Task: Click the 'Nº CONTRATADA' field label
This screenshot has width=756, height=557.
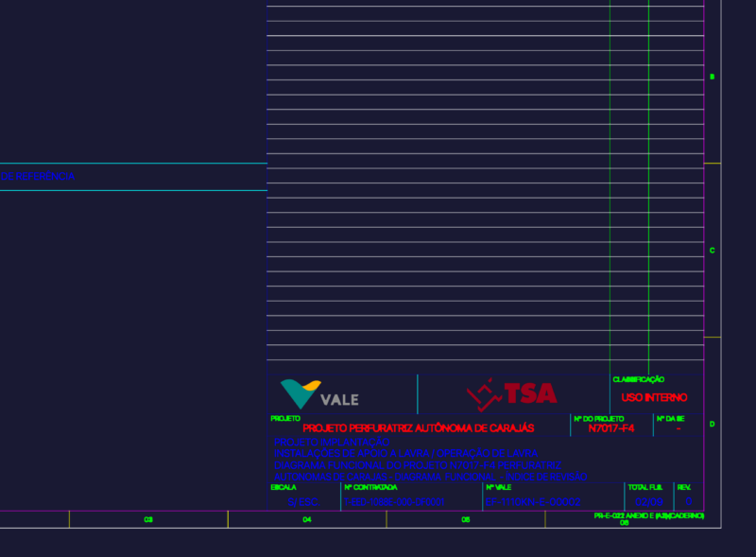Action: click(x=370, y=488)
